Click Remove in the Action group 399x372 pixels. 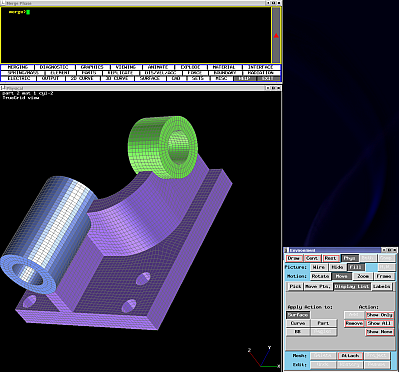(354, 323)
